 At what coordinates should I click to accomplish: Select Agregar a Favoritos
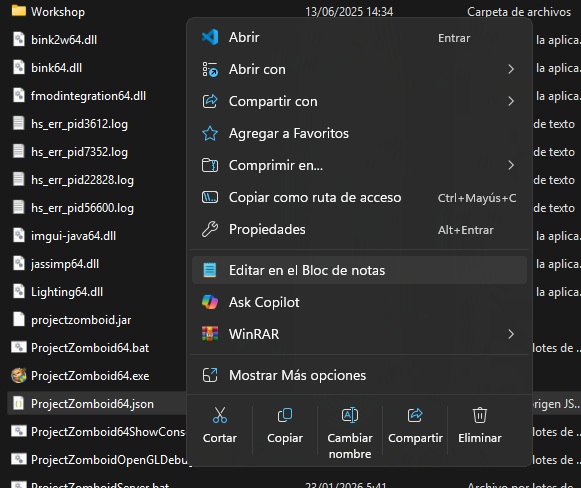point(359,133)
